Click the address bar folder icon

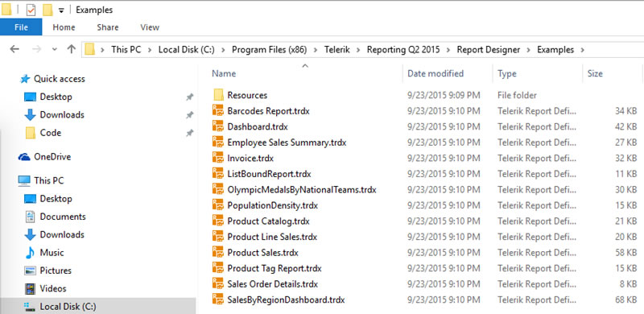point(90,50)
